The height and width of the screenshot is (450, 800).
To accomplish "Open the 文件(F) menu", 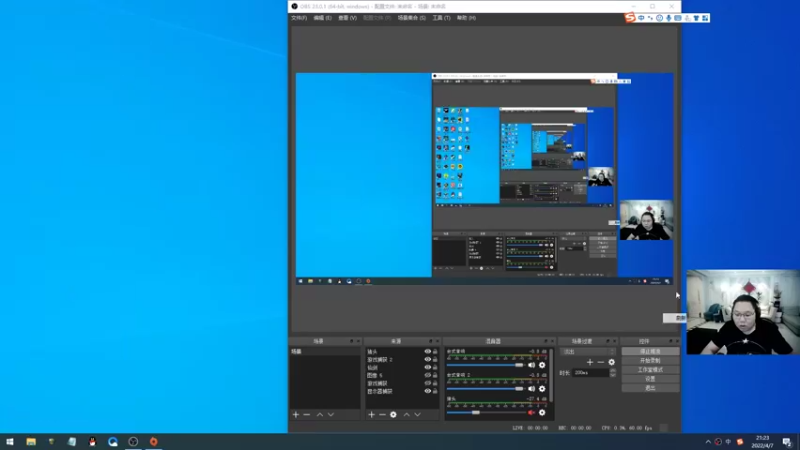I will (x=299, y=18).
